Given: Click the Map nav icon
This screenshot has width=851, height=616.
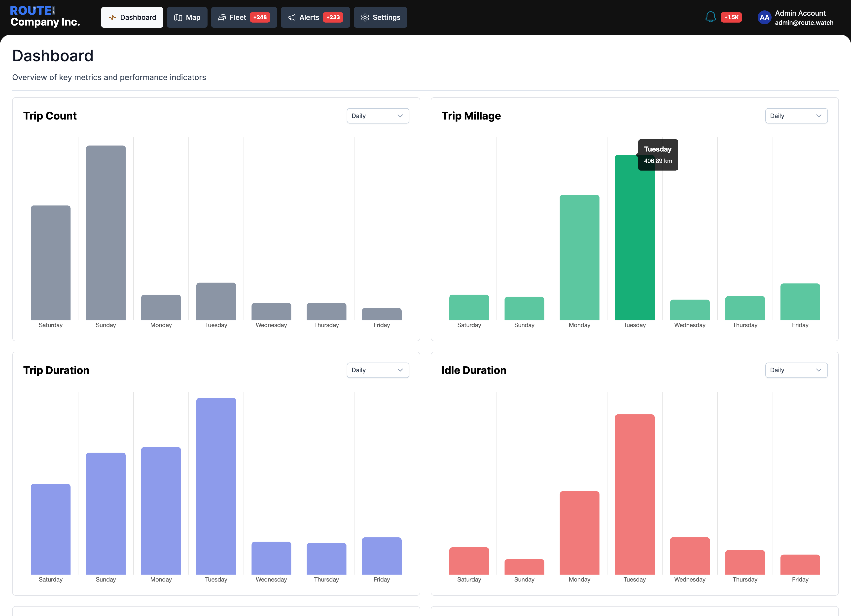Looking at the screenshot, I should click(178, 18).
